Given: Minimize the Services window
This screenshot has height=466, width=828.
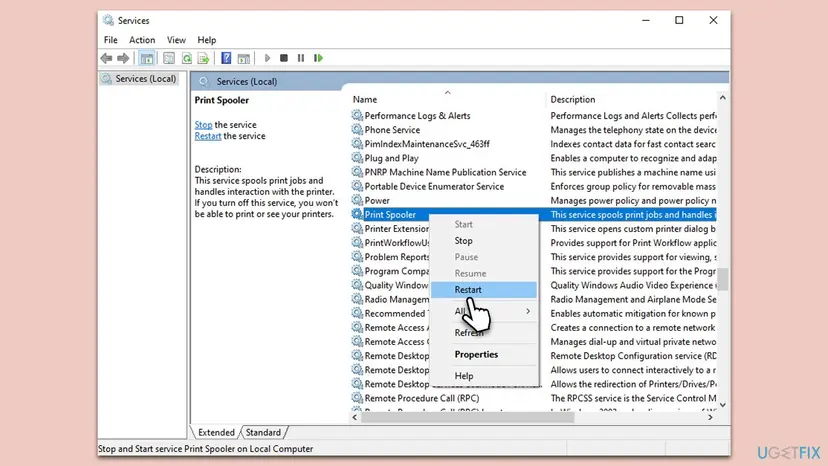Looking at the screenshot, I should 646,20.
